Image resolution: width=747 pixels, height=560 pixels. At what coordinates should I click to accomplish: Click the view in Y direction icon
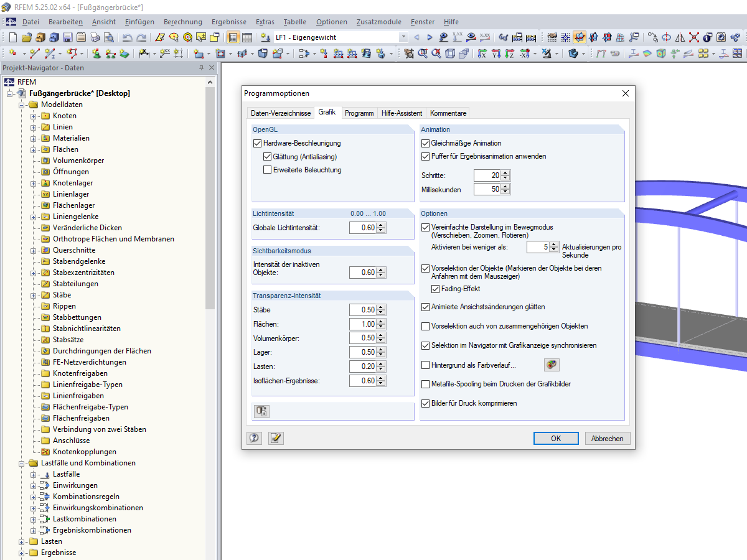(496, 54)
